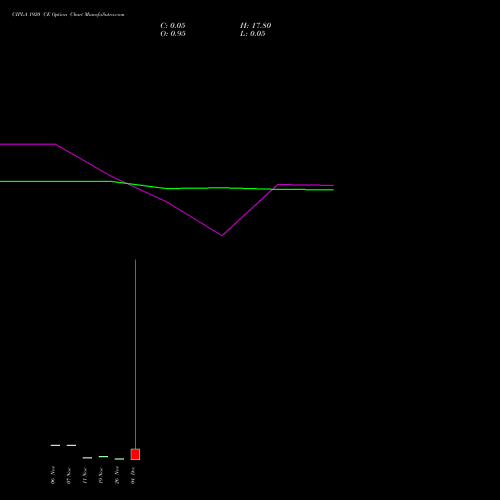This screenshot has width=500, height=500.
Task: Click the '19 Nov' date axis label
Action: pos(101,476)
